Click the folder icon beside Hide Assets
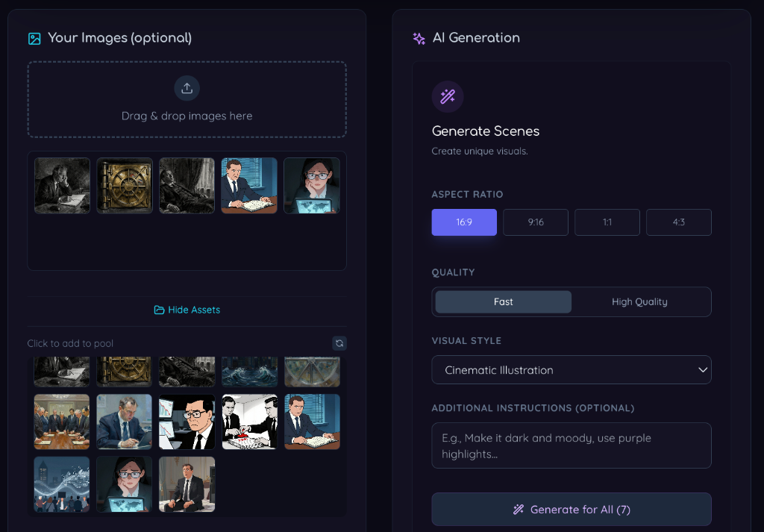764x532 pixels. 159,310
